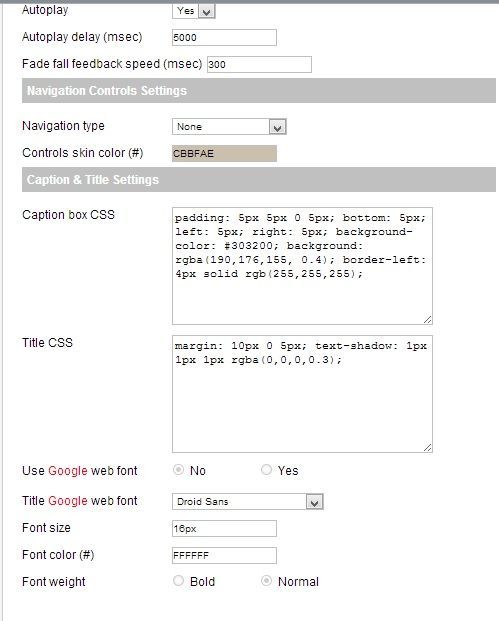This screenshot has height=621, width=499.
Task: Open the Title Google web font dropdown
Action: [x=248, y=502]
